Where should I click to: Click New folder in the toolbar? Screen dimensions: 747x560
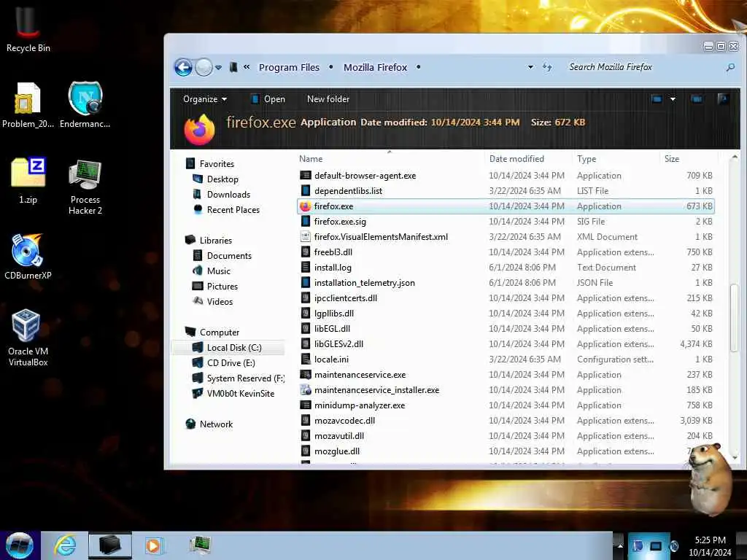(328, 99)
